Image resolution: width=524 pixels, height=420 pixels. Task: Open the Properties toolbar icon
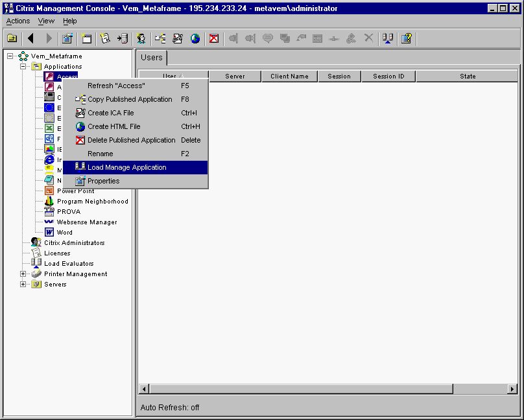coord(67,38)
